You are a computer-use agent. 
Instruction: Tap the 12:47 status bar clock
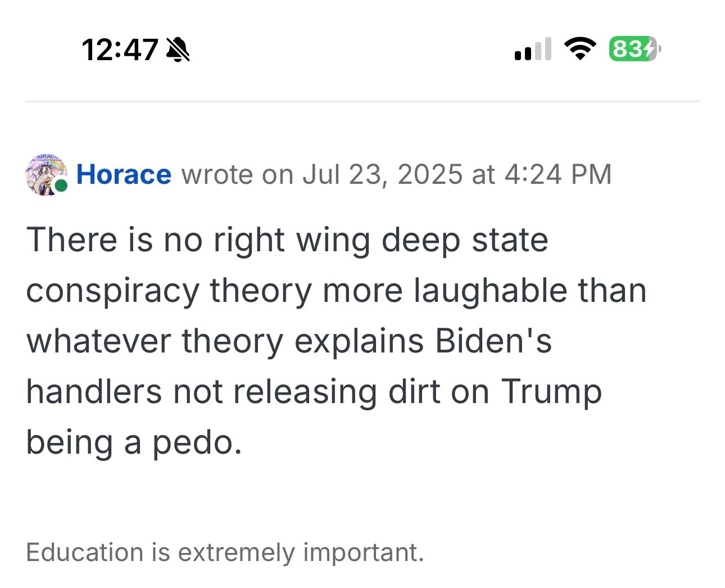[119, 50]
